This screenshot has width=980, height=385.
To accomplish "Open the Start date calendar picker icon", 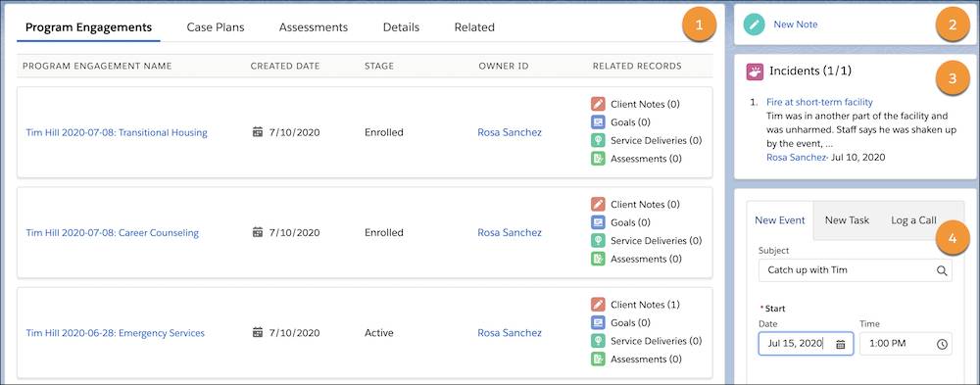I will 841,344.
